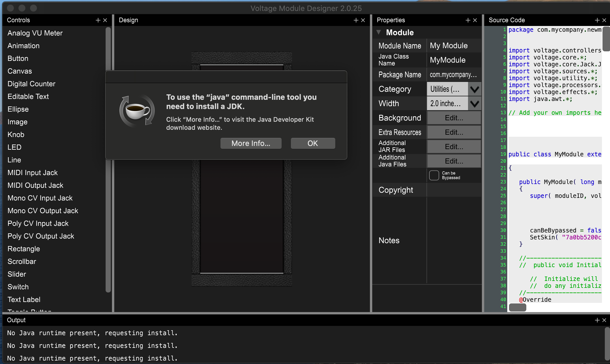The height and width of the screenshot is (364, 610).
Task: Click Edit... for Additional Java Files
Action: 454,161
